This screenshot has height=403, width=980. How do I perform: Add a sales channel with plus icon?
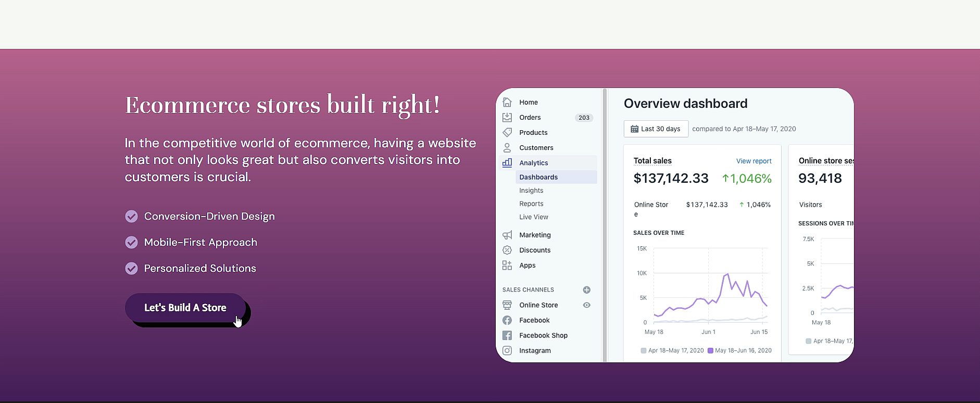(587, 290)
